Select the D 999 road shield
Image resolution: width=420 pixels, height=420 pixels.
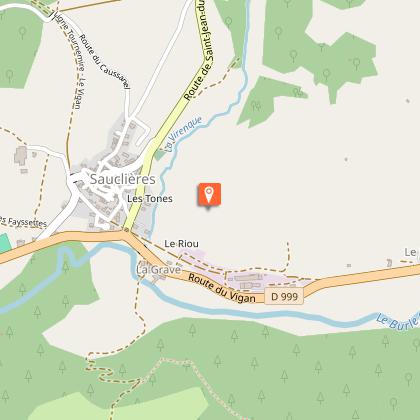coord(284,296)
